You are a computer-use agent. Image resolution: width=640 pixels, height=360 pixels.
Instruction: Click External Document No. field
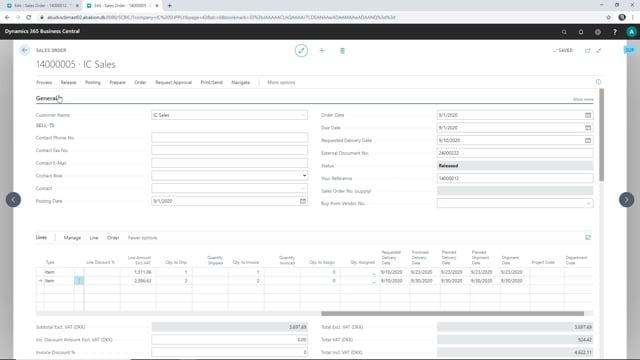point(515,153)
